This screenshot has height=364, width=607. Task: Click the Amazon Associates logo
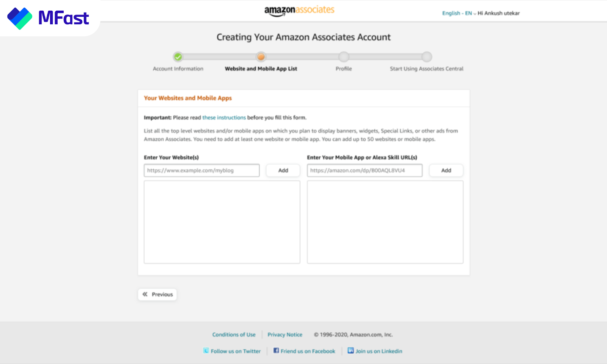click(x=299, y=11)
